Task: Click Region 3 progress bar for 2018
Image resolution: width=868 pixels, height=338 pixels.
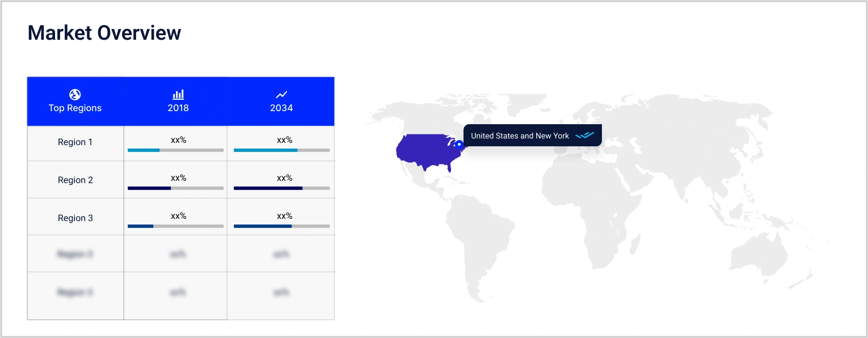Action: [175, 226]
